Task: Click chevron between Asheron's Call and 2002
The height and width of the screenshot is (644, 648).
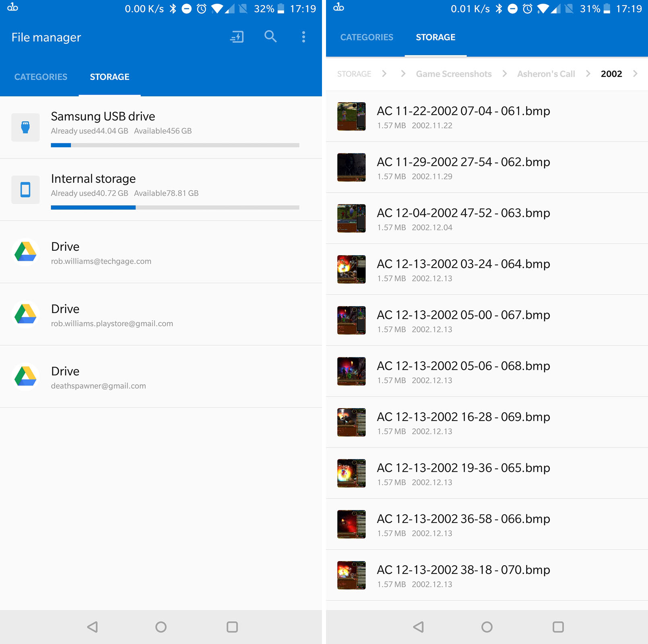Action: (588, 74)
